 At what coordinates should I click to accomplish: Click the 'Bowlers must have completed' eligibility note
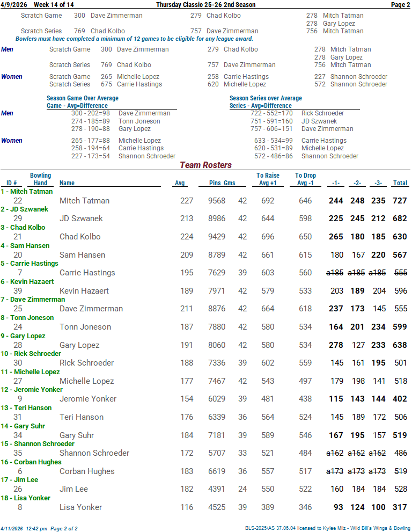[x=134, y=39]
